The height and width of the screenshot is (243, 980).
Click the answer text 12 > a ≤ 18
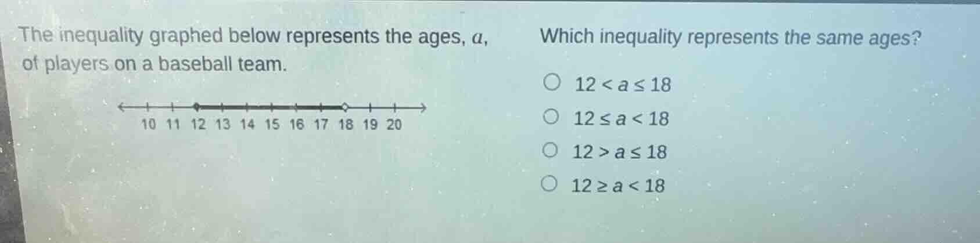point(620,153)
